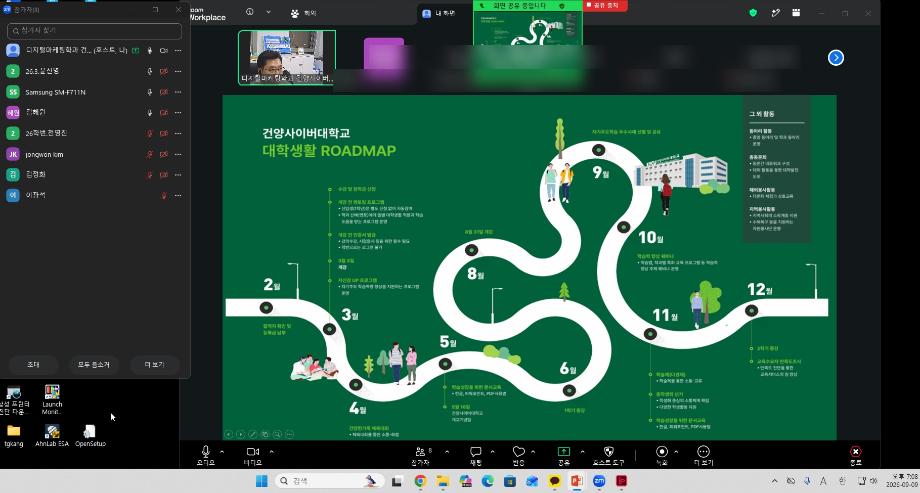
Task: Click the meeting info circle icon
Action: pyautogui.click(x=250, y=12)
